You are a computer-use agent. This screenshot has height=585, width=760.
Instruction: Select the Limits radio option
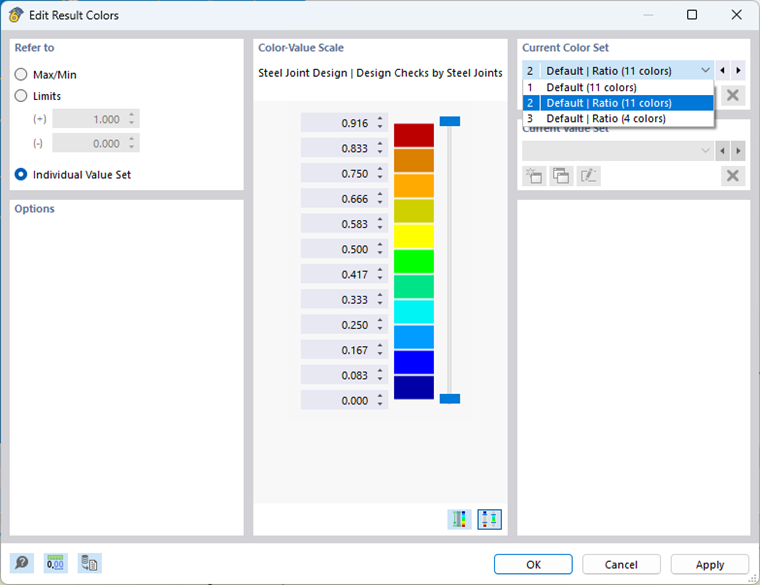(x=21, y=96)
